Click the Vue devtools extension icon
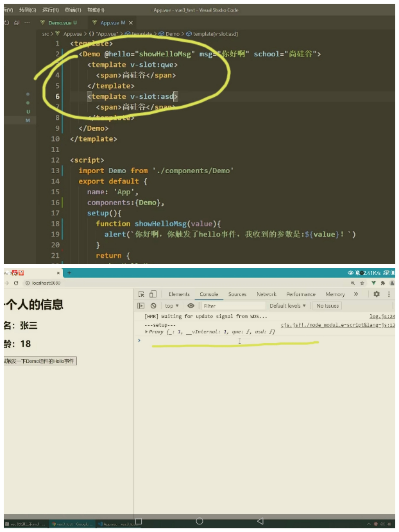This screenshot has width=399, height=532. coord(373,283)
